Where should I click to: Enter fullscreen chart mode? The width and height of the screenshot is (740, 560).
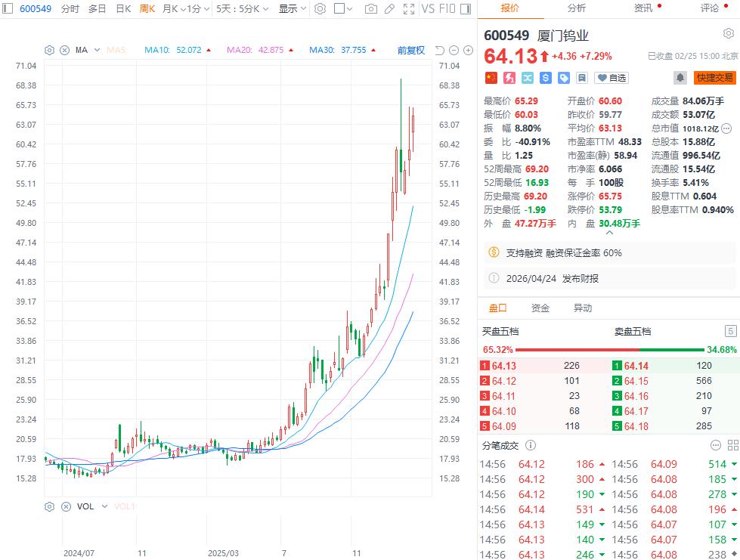(x=409, y=8)
